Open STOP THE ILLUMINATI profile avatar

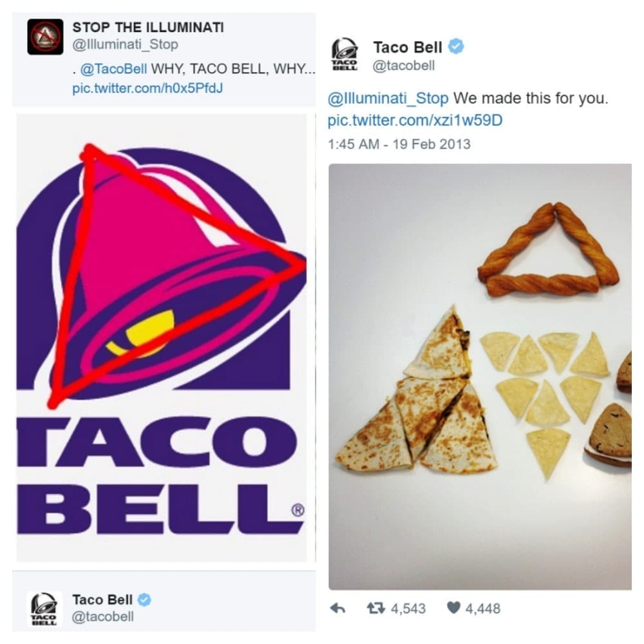click(45, 37)
